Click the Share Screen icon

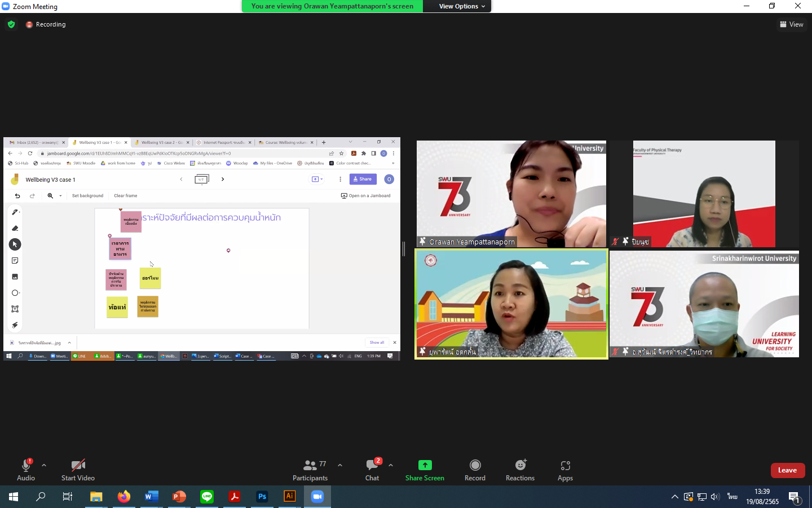[x=425, y=465]
